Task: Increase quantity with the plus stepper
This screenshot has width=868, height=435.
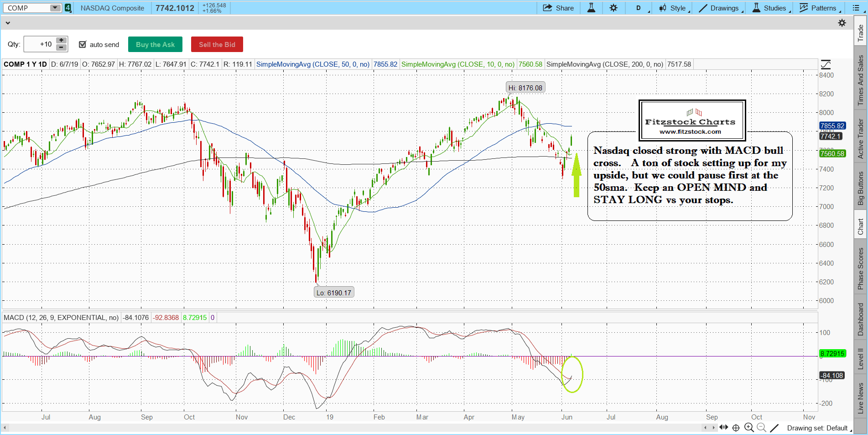Action: [x=61, y=41]
